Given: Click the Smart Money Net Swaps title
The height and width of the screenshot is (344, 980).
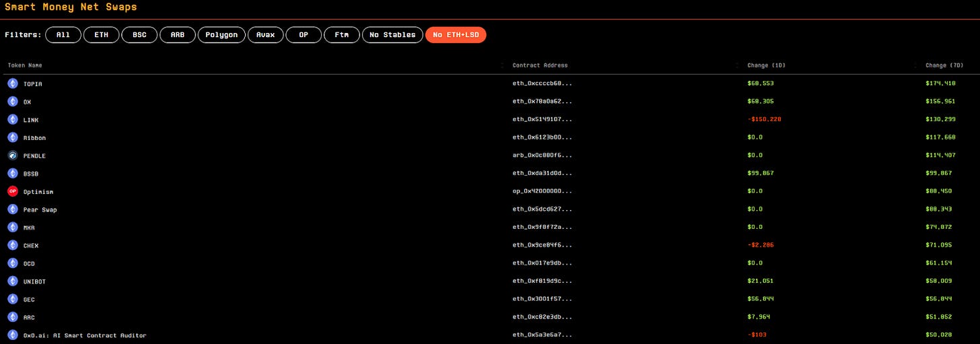Looking at the screenshot, I should [71, 7].
